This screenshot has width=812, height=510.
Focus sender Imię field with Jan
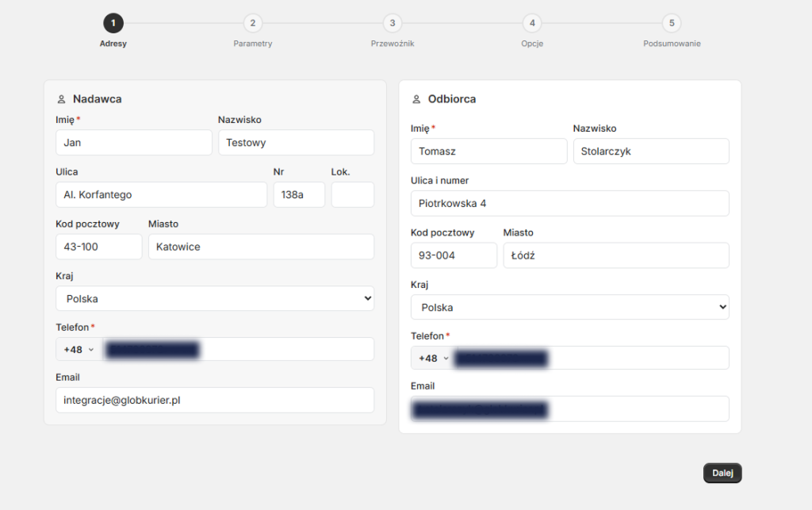point(134,143)
